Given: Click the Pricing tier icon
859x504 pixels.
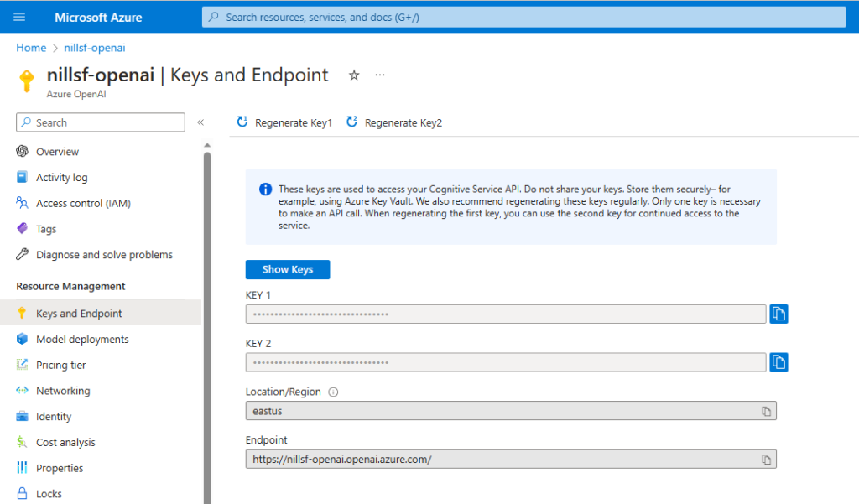Looking at the screenshot, I should pyautogui.click(x=22, y=364).
